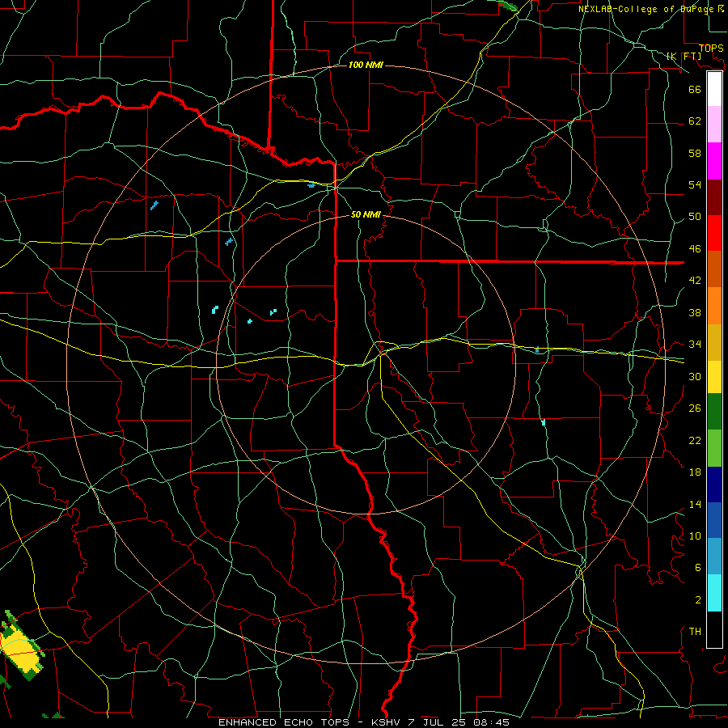728x728 pixels.
Task: Choose the gold legend swatch
Action: click(714, 342)
